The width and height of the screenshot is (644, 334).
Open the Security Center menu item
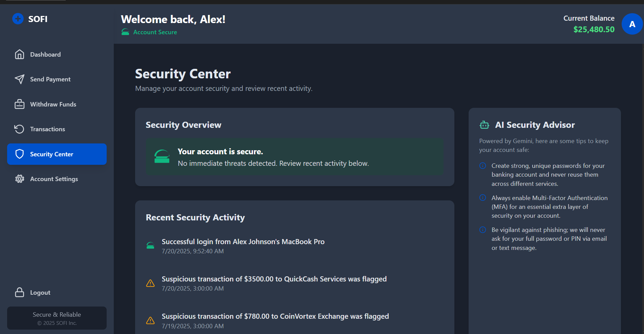tap(57, 154)
